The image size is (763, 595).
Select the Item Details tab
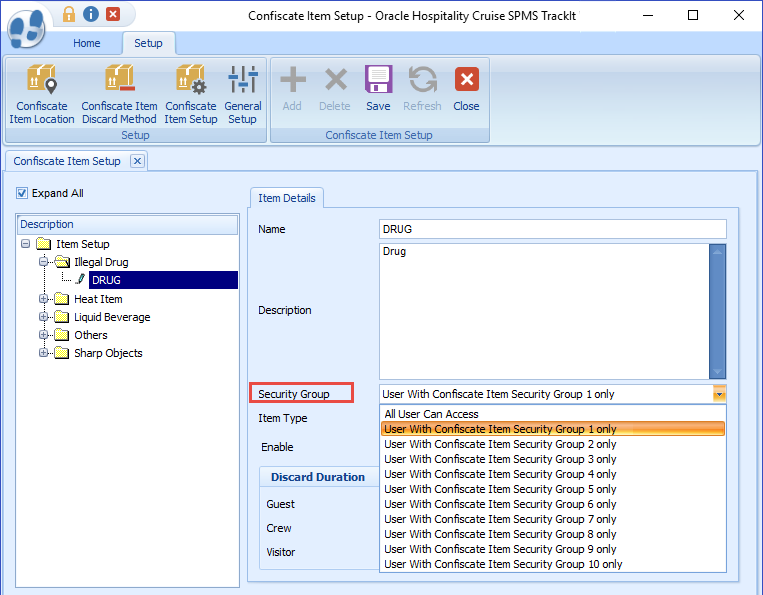click(287, 198)
